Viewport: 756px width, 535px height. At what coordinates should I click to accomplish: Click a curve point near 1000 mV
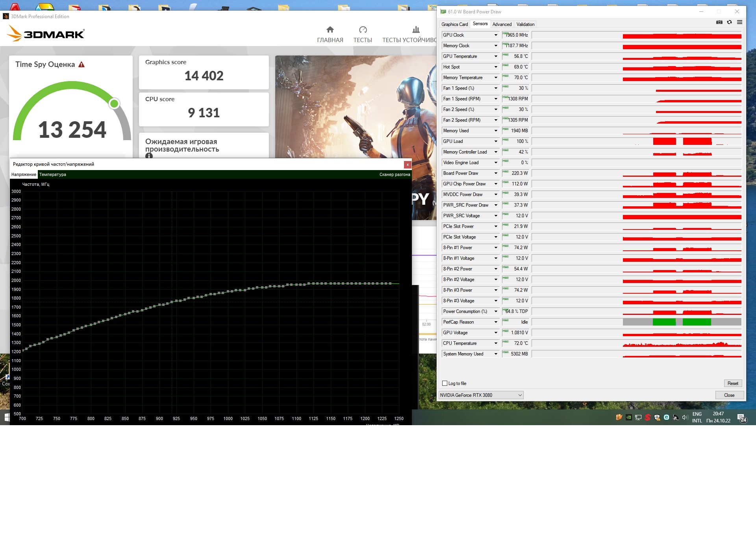coord(228,292)
